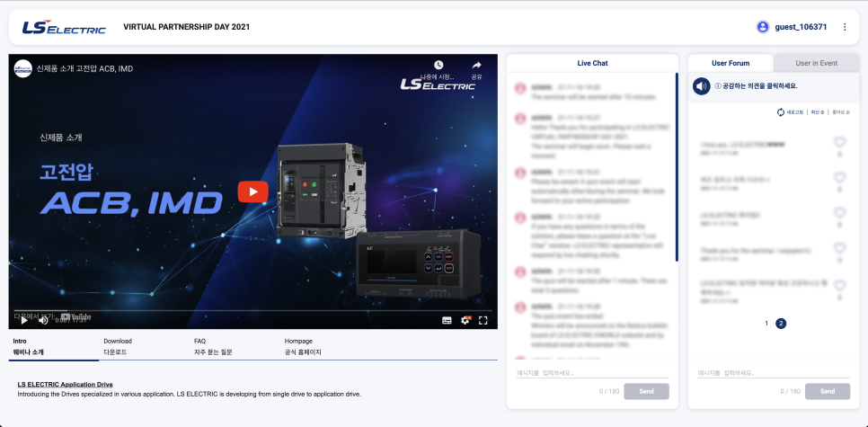The width and height of the screenshot is (868, 427).
Task: Click the 'LS ELECTRIC Application Drive' heading
Action: tap(66, 385)
